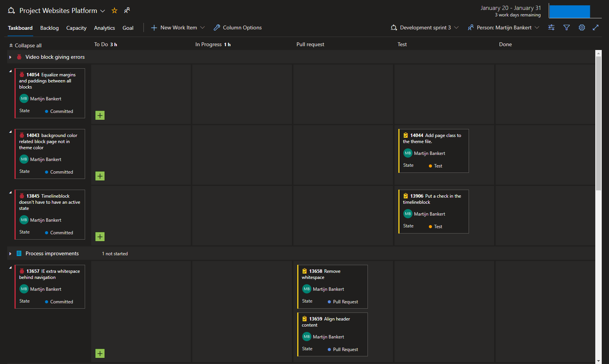Expand Video block giving errors row
The image size is (609, 364).
click(10, 57)
